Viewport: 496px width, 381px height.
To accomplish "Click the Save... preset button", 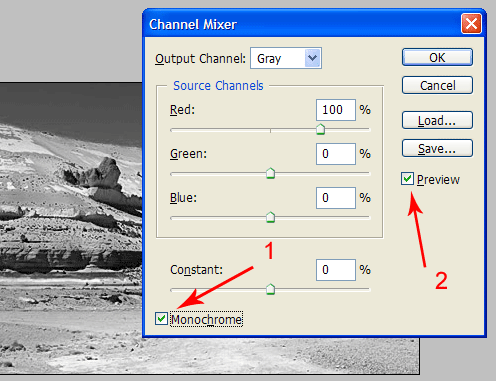I will click(437, 148).
